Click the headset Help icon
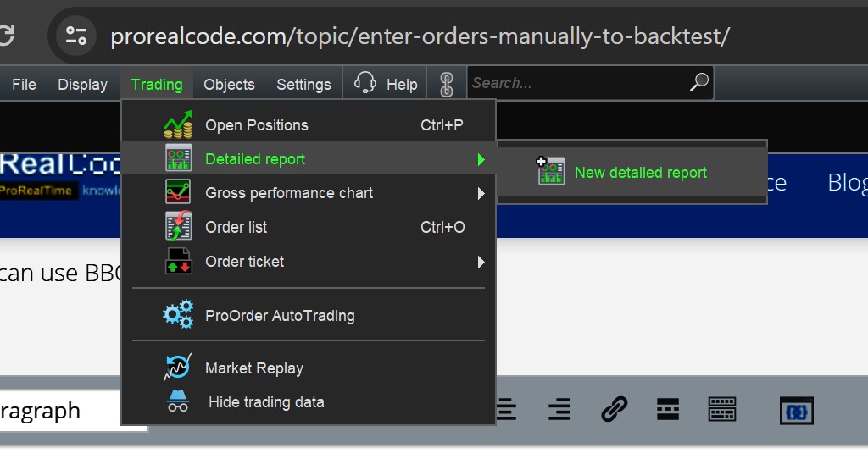Screen dimensions: 868x459 click(x=365, y=83)
